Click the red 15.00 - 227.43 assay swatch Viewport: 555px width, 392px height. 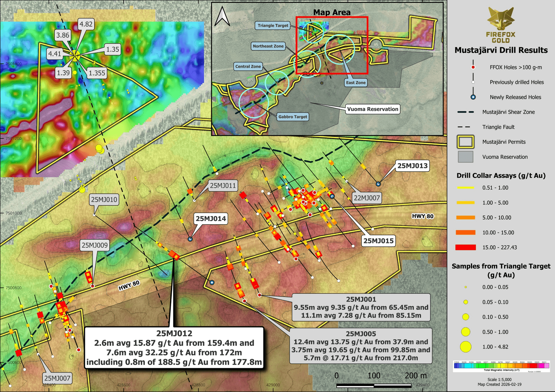(465, 247)
